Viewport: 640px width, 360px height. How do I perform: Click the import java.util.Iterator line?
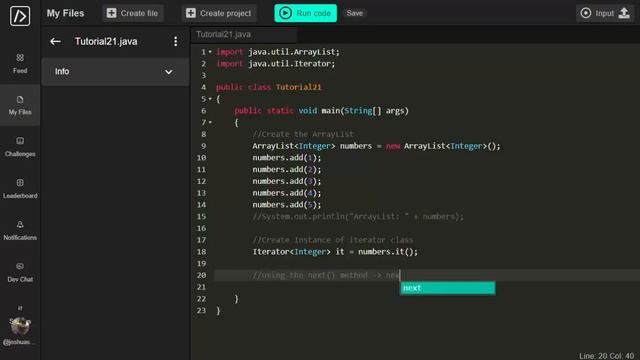[276, 64]
